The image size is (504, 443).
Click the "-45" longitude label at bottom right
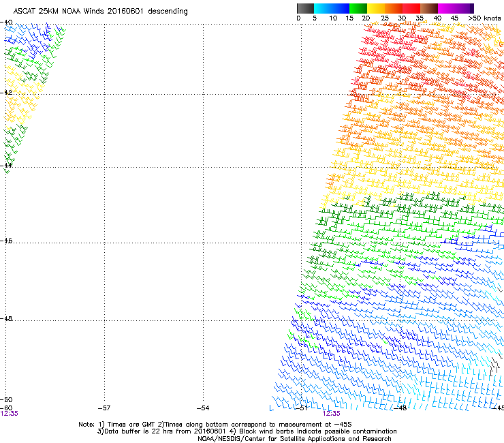(x=499, y=408)
